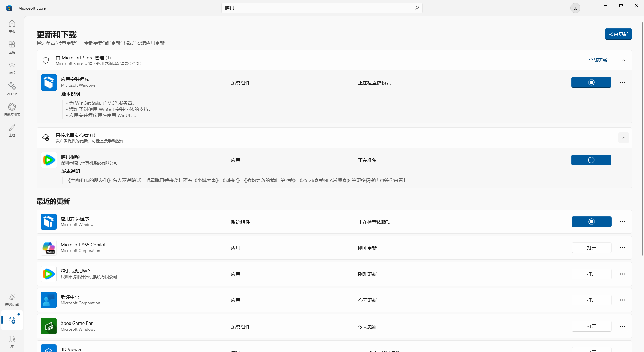Click the vertical scrollbar on the right
Image resolution: width=644 pixels, height=352 pixels.
pyautogui.click(x=642, y=138)
